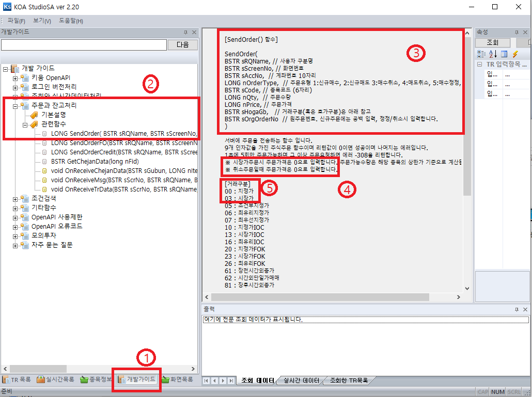Image resolution: width=532 pixels, height=397 pixels.
Task: Click the guide document vertical scrollbar thumb
Action: pos(467,116)
